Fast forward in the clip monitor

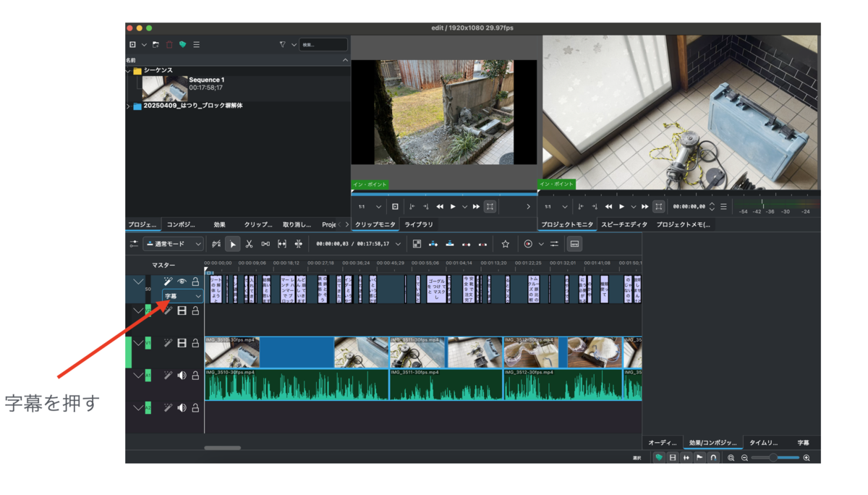click(x=476, y=207)
